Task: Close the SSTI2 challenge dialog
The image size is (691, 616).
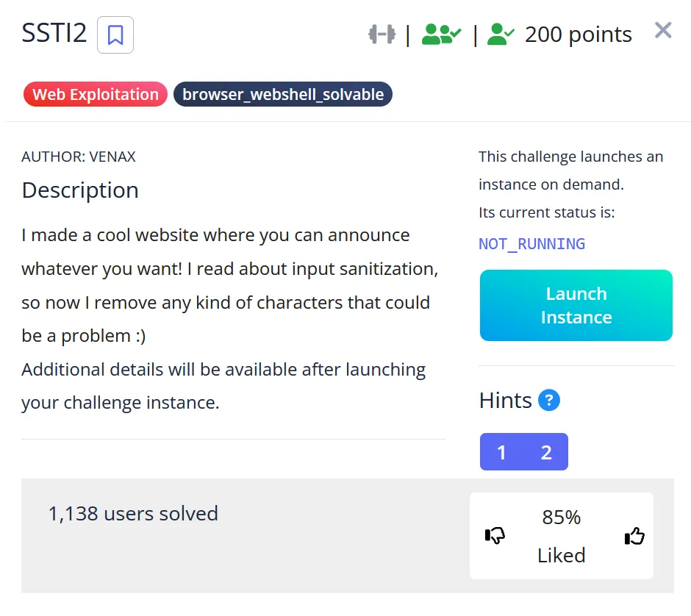Action: pos(663,31)
